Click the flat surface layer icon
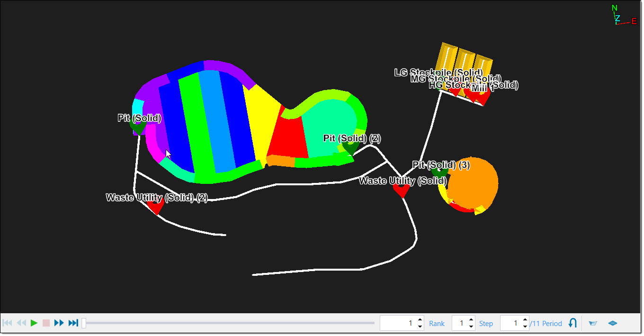This screenshot has height=336, width=644. (x=613, y=323)
